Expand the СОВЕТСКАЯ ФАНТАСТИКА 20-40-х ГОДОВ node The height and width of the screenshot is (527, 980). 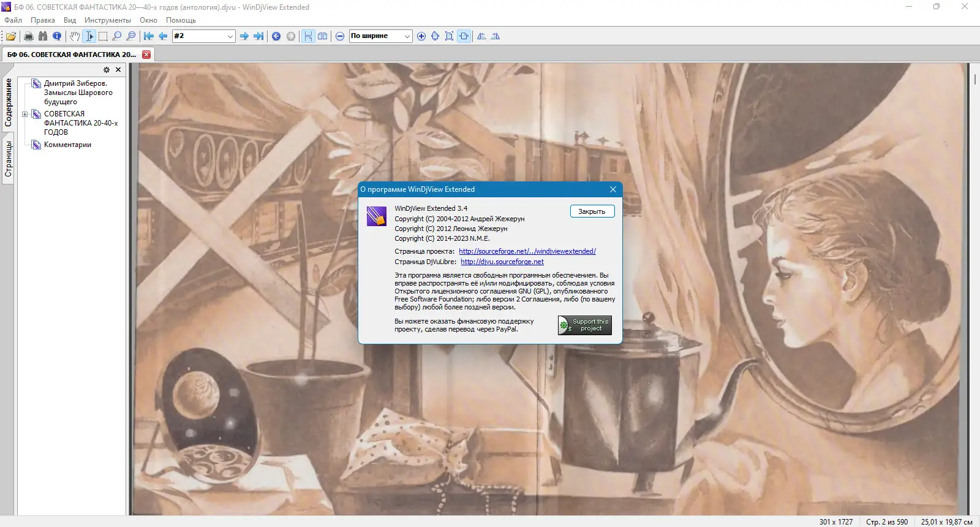pyautogui.click(x=24, y=114)
